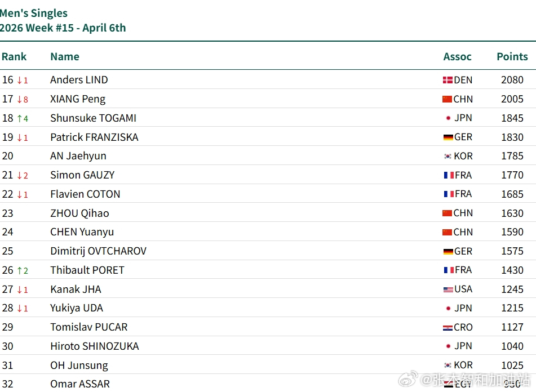Click Japan flag beside Shunsuke TOGAMI
536x392 pixels.
point(448,118)
